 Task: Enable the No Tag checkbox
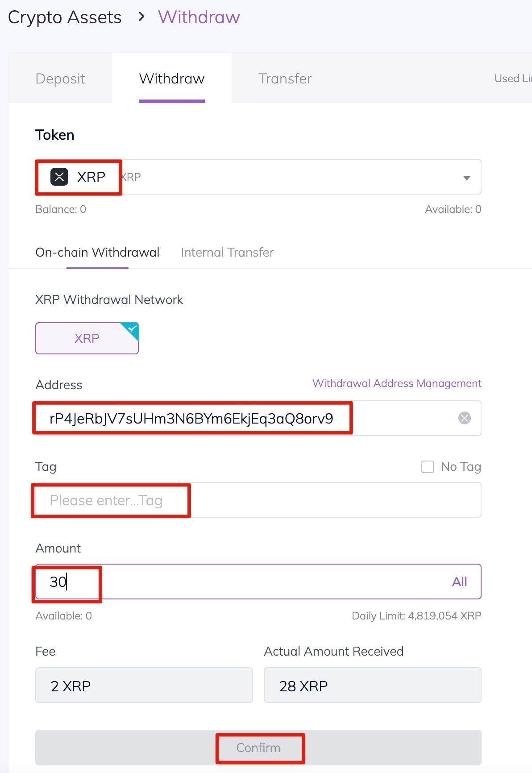pos(428,467)
